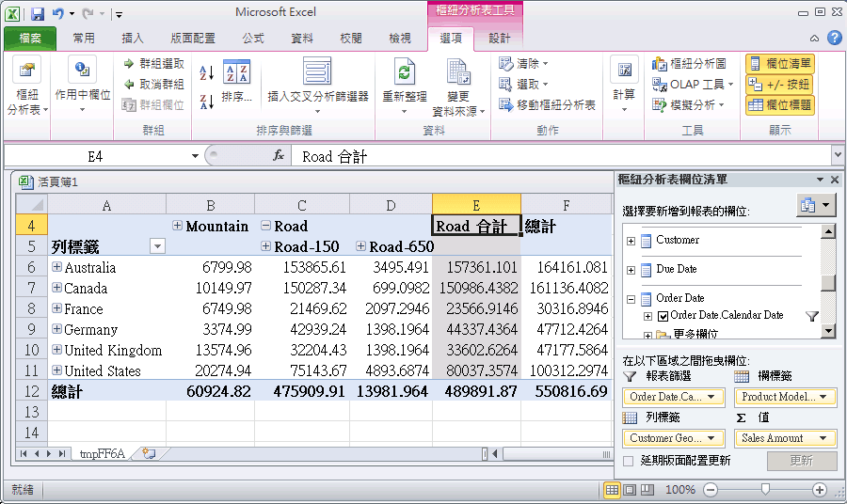Toggle the +/- 按鈕 display option
Viewport: 847px width, 504px height.
coord(780,85)
